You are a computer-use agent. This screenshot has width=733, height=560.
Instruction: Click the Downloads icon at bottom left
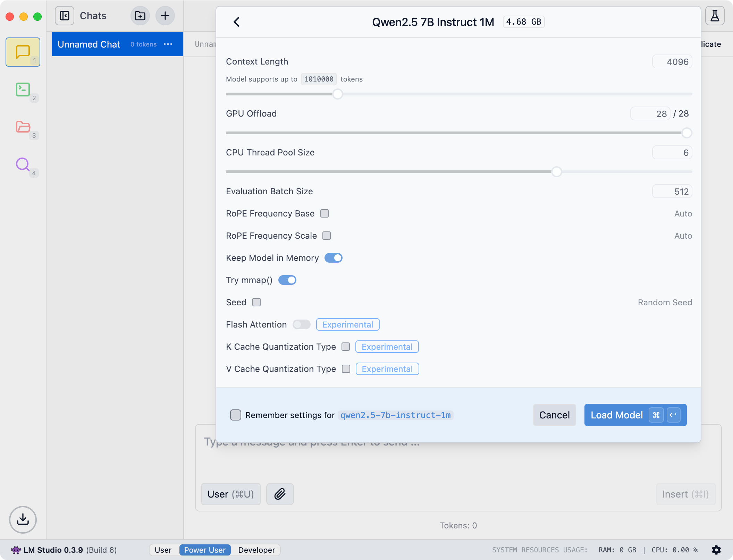click(23, 520)
